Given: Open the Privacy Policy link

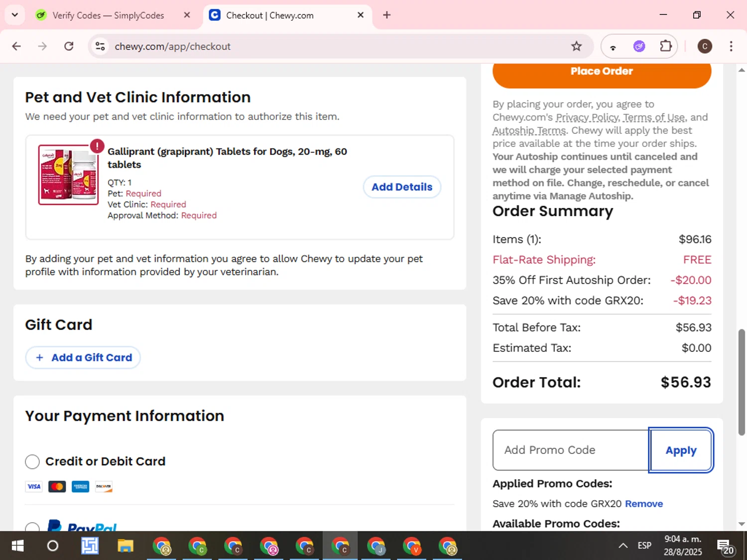Looking at the screenshot, I should point(587,117).
